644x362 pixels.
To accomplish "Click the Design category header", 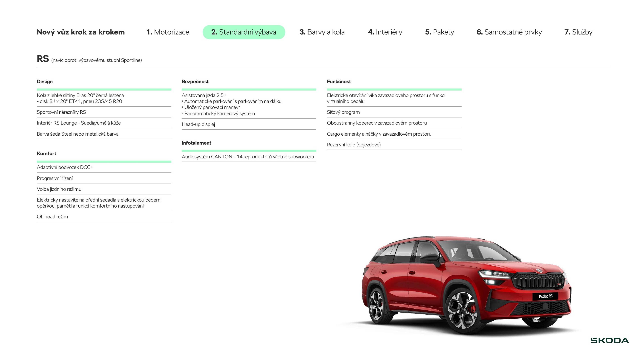I will 45,81.
